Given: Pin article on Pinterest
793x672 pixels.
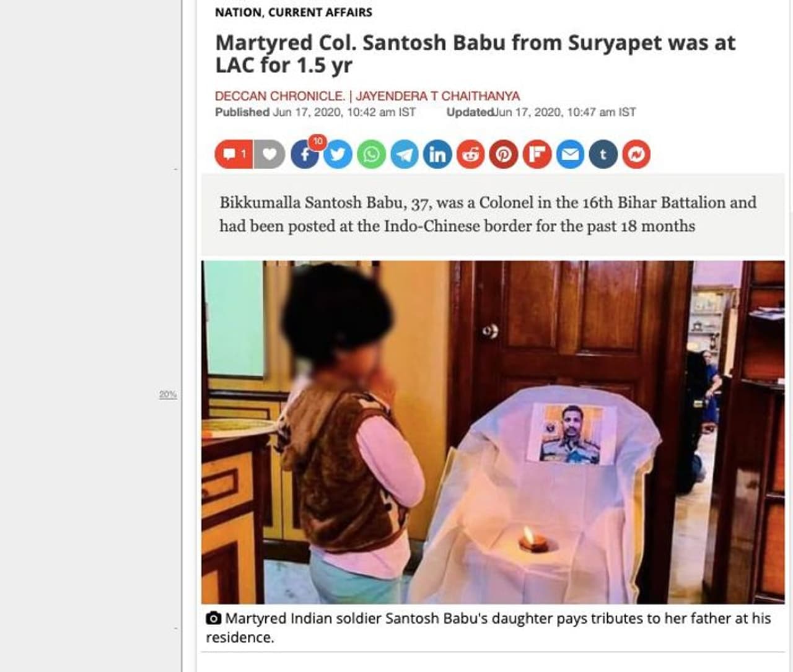Looking at the screenshot, I should pos(504,154).
